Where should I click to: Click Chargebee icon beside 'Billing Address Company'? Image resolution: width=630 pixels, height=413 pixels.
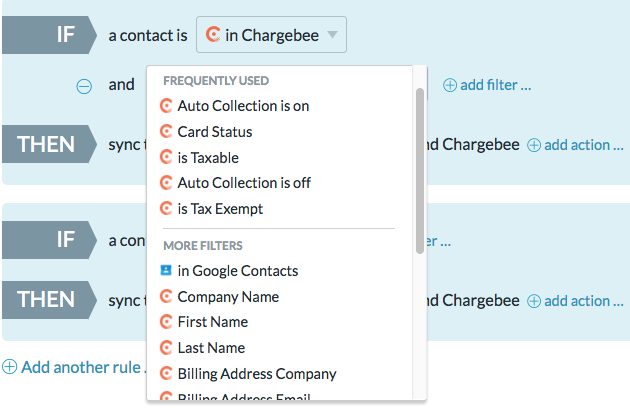pos(166,373)
